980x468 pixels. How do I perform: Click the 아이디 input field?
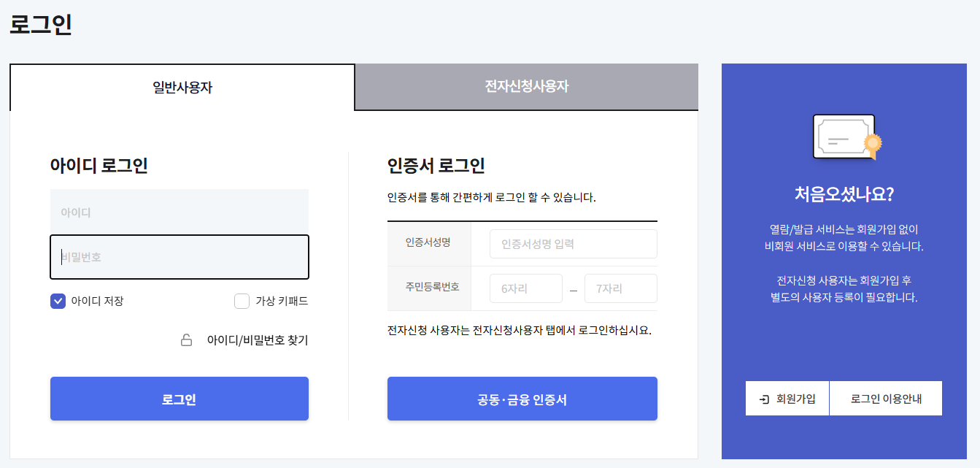pyautogui.click(x=179, y=210)
